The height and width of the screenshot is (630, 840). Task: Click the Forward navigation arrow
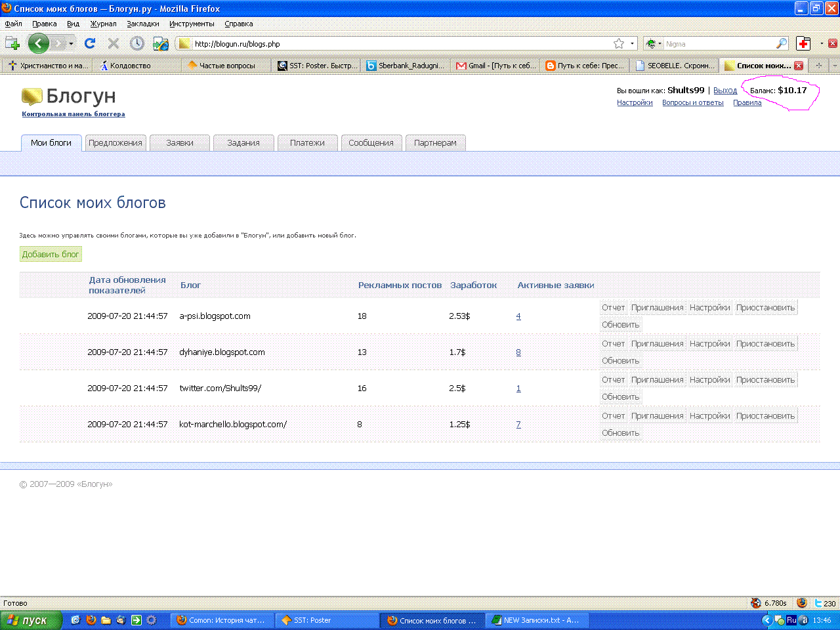(58, 43)
